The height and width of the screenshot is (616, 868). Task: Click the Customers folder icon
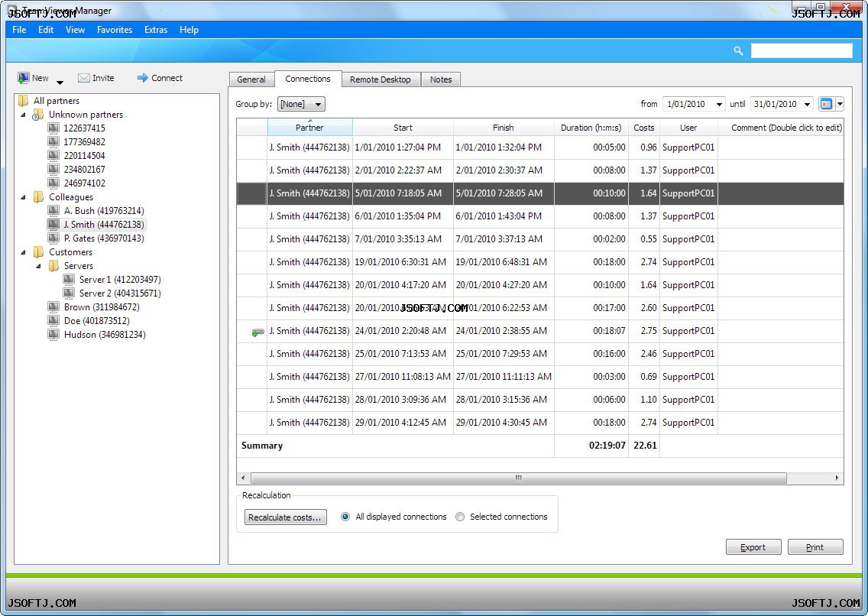coord(38,251)
